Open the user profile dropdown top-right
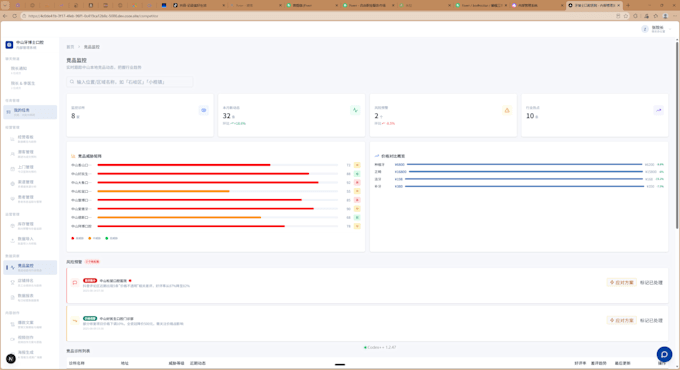Screen dimensions: 680x370 656,29
